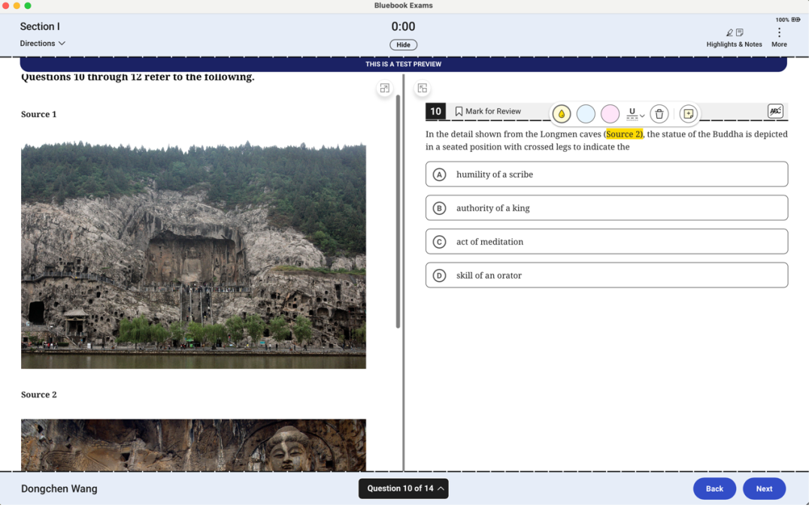Choose answer B authority of a king
Image resolution: width=812 pixels, height=508 pixels.
(x=607, y=208)
